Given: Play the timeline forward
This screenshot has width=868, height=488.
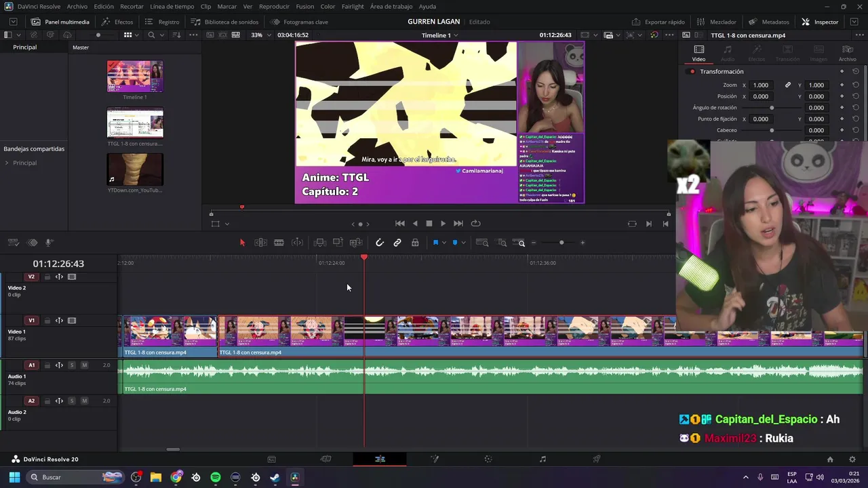Looking at the screenshot, I should click(x=443, y=224).
